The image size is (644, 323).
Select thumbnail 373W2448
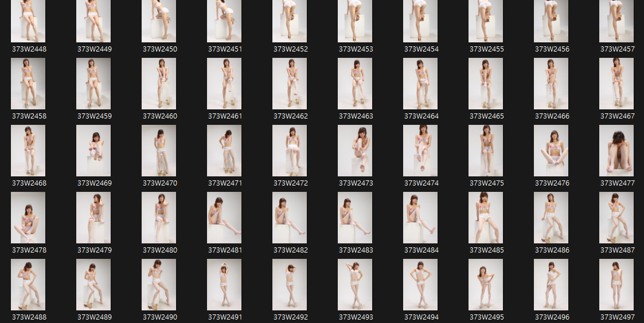(x=28, y=21)
